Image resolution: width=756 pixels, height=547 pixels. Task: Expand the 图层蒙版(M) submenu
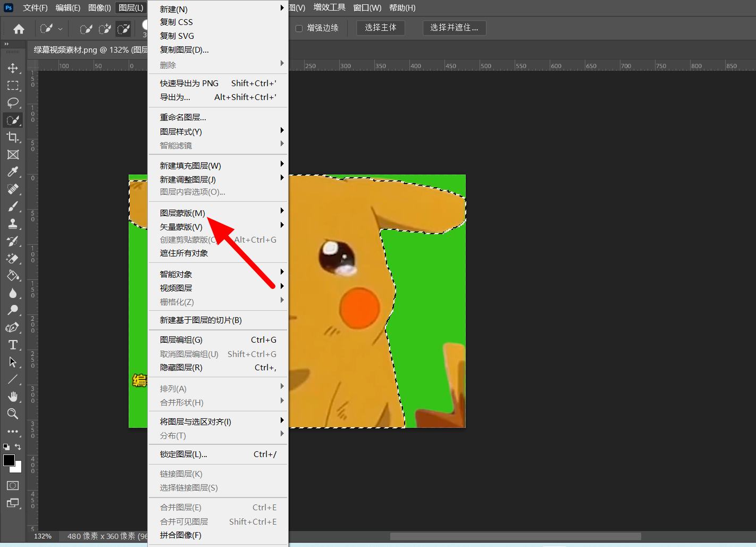click(x=218, y=213)
